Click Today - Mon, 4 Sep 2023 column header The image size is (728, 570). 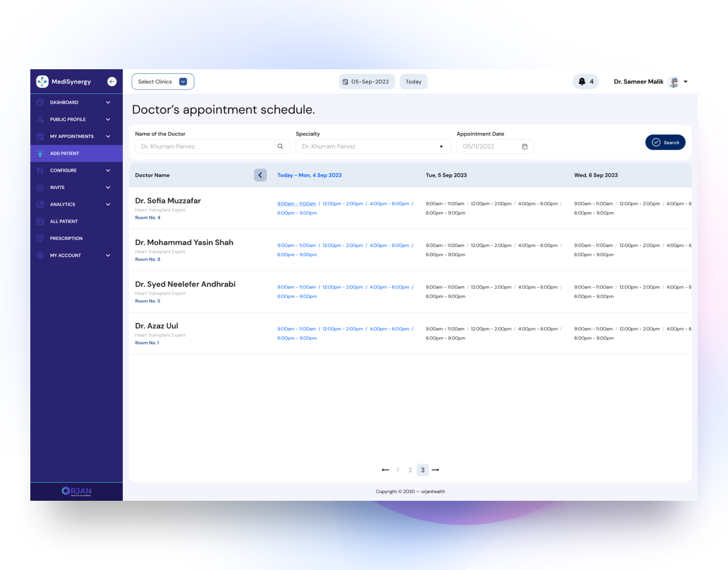tap(309, 175)
